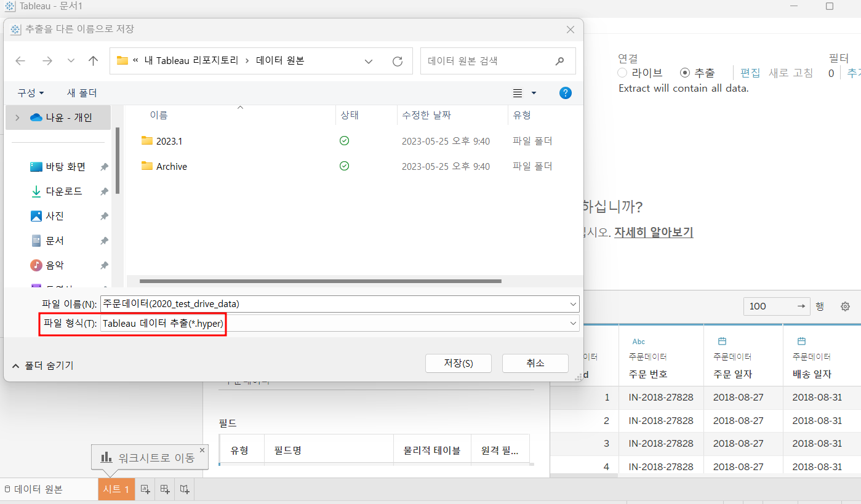This screenshot has width=861, height=504.
Task: Select the 주문 번호 column header
Action: pos(648,374)
